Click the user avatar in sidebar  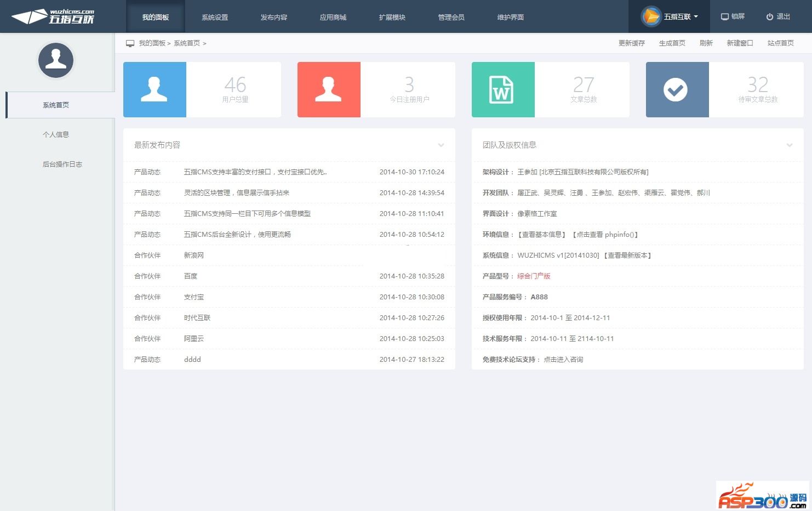tap(56, 60)
